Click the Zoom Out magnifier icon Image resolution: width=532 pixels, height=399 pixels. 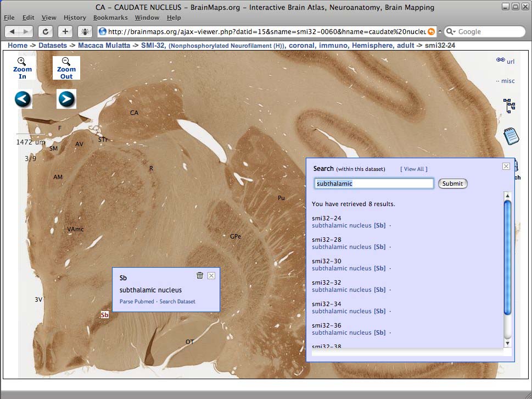[x=66, y=62]
